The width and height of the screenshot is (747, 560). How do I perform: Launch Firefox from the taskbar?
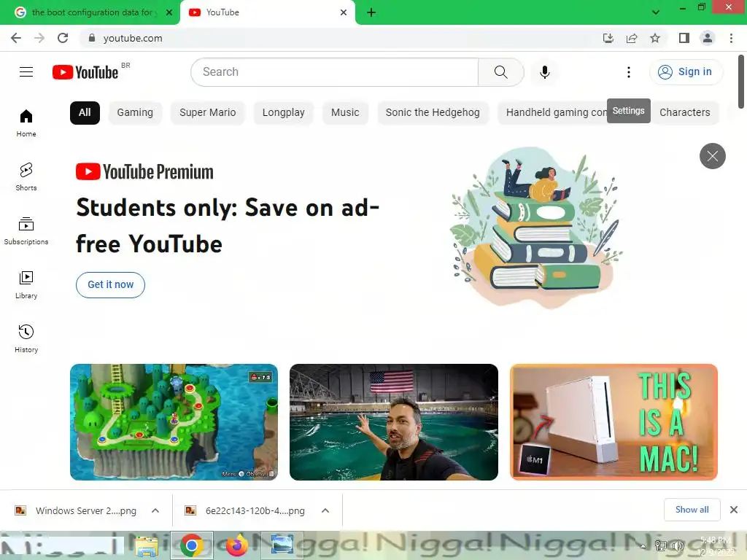point(237,545)
